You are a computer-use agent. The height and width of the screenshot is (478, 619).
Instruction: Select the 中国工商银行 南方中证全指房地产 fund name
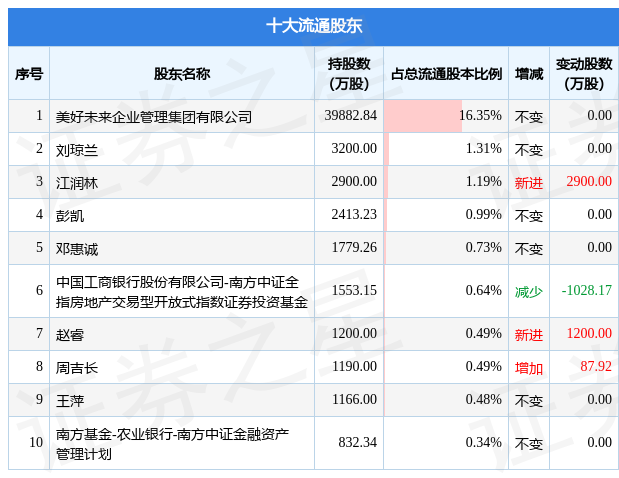pyautogui.click(x=182, y=291)
